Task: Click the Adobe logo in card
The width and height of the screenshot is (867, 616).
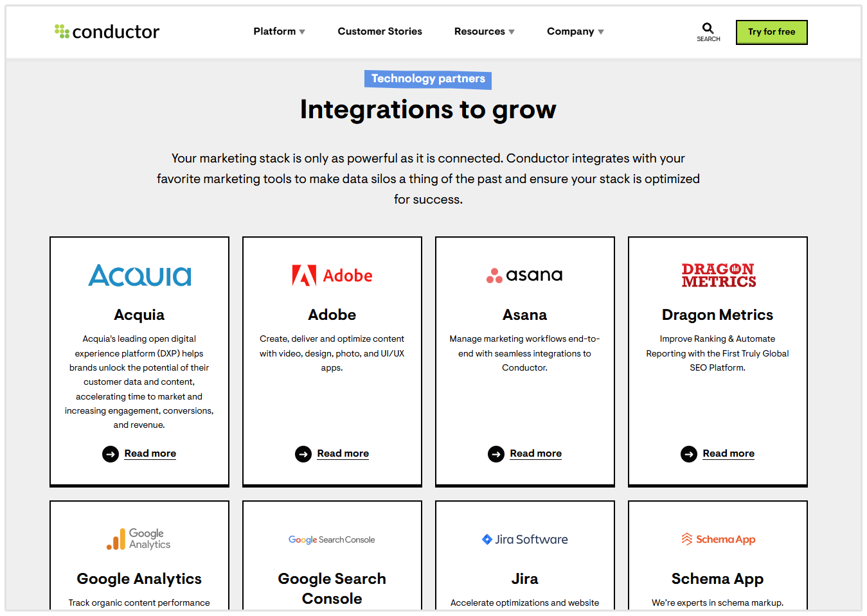Action: coord(332,276)
